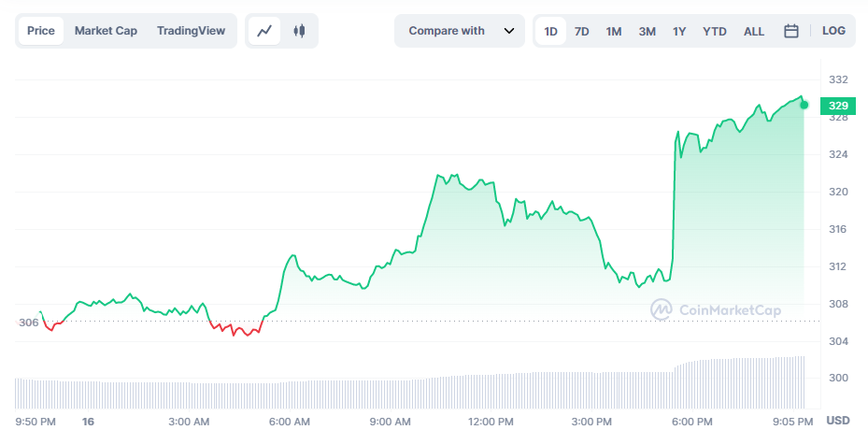Viewport: 868px width, 430px height.
Task: Display ALL time price history
Action: [754, 31]
